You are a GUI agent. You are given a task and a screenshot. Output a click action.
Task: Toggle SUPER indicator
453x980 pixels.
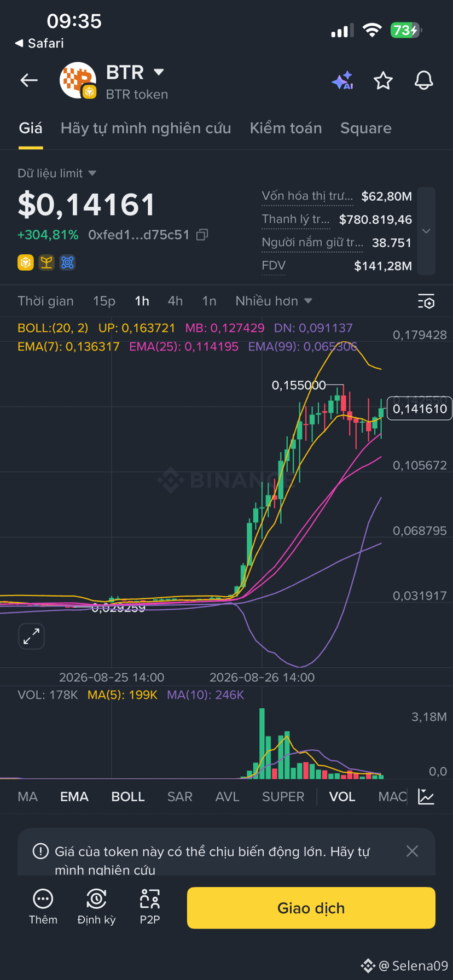tap(283, 796)
